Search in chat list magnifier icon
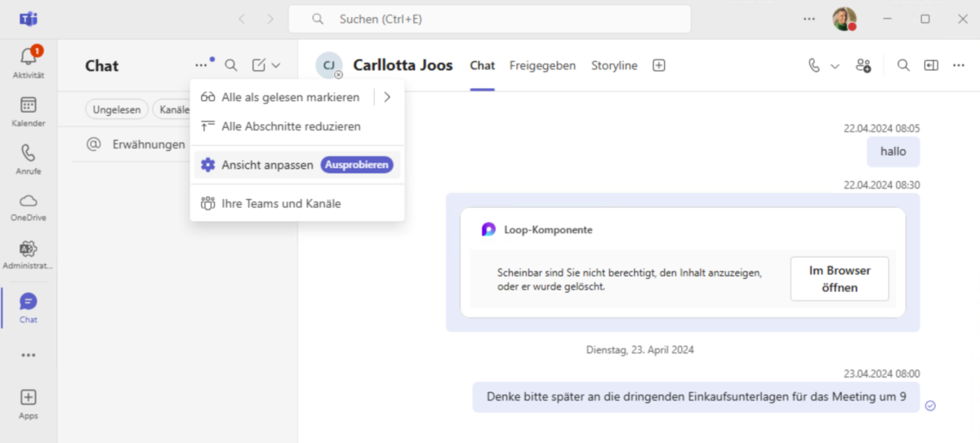The image size is (980, 443). point(231,65)
